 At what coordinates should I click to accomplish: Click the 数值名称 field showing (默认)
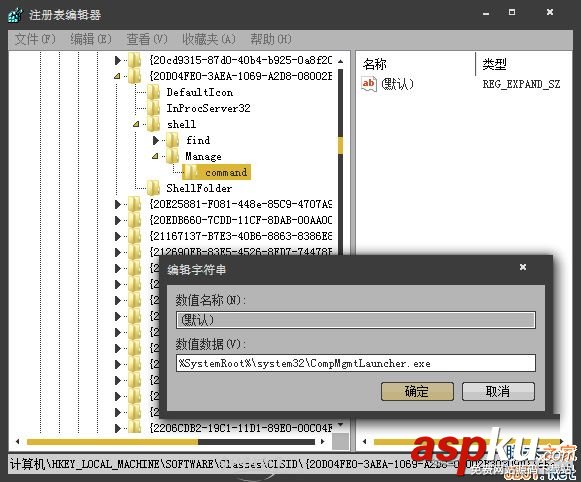(x=356, y=320)
